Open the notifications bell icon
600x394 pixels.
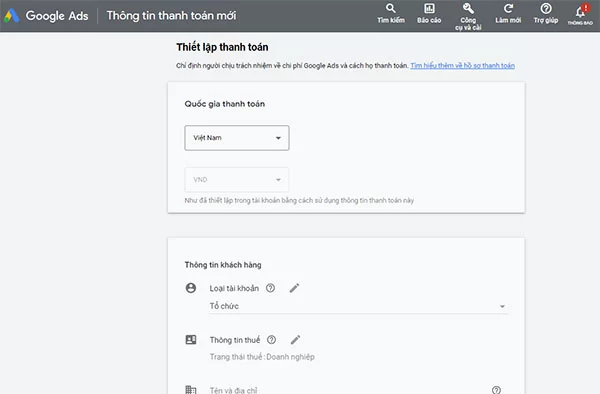[581, 11]
